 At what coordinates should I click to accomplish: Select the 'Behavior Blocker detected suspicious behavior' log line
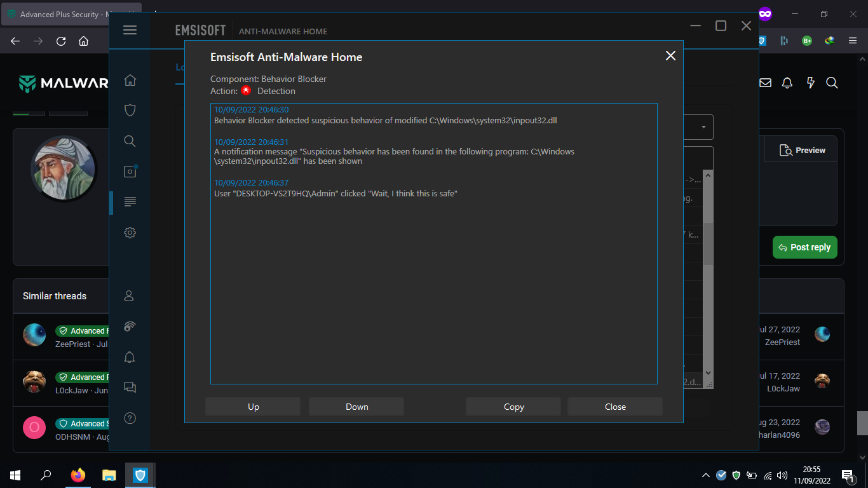[x=385, y=120]
